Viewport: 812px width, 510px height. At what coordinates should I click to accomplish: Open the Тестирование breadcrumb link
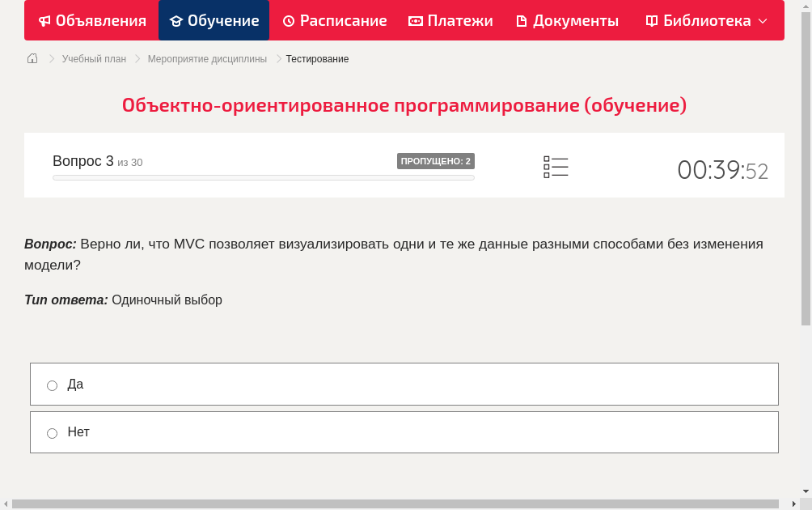point(316,58)
